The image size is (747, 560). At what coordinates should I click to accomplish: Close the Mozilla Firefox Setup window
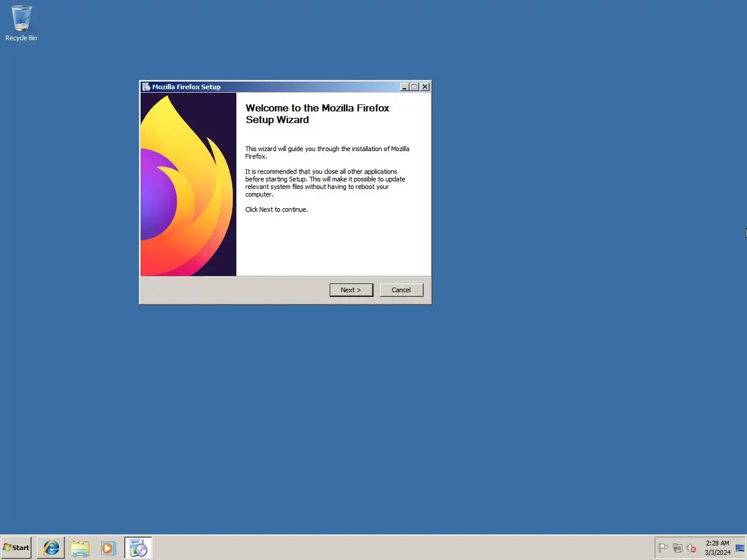[425, 86]
